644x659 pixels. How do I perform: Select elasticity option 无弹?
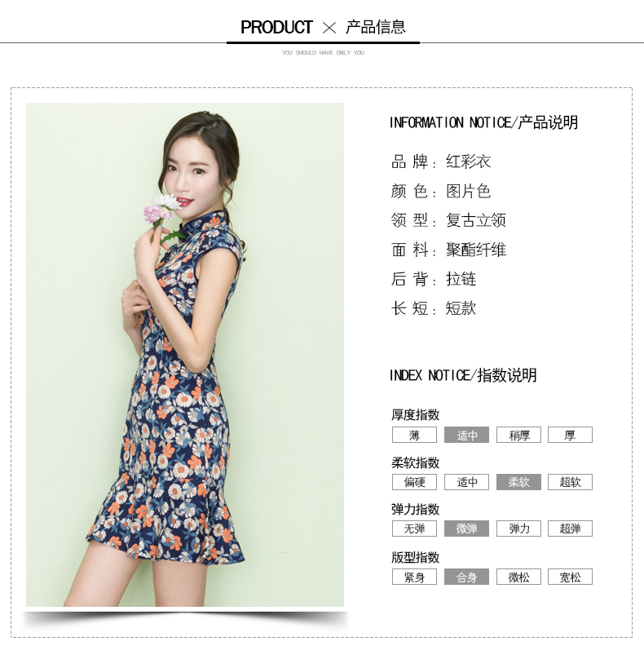414,529
